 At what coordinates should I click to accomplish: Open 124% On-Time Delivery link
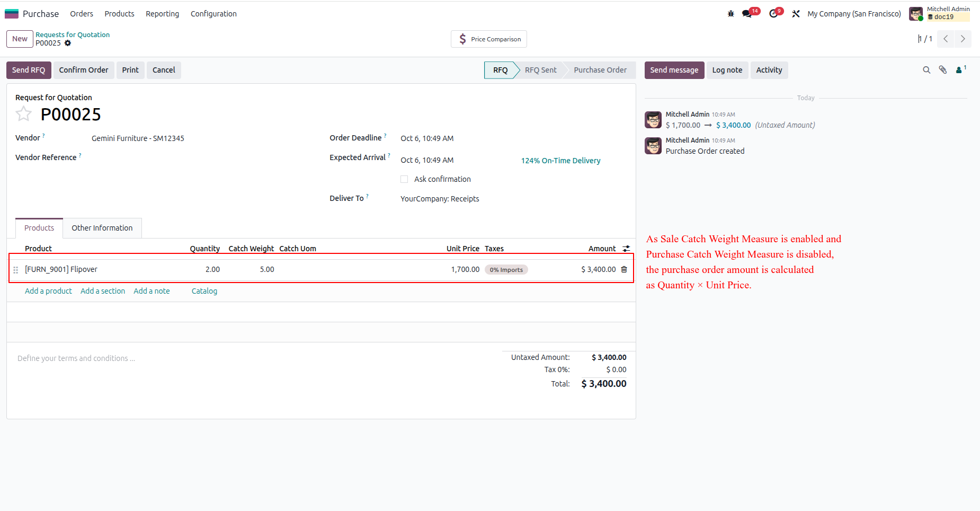tap(560, 161)
